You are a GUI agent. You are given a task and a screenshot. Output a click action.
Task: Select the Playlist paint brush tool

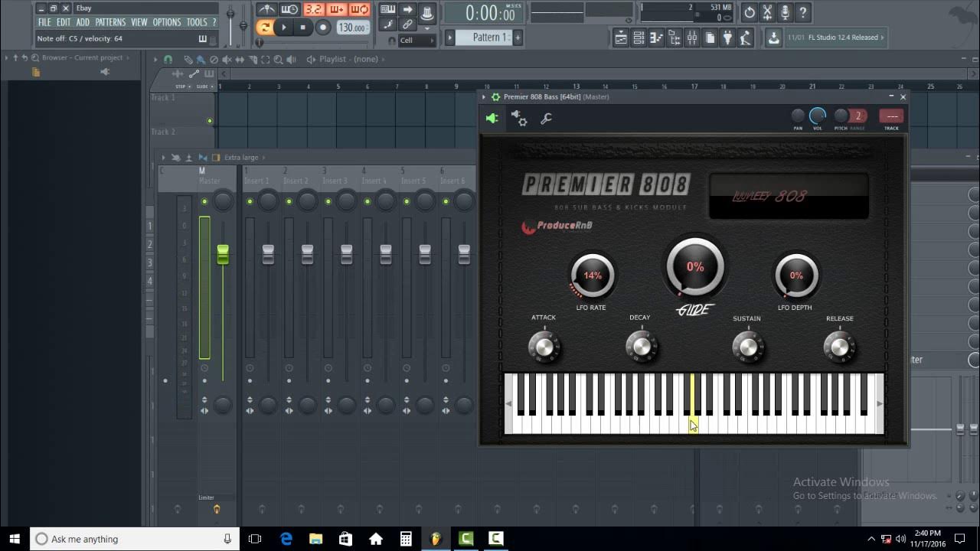coord(201,59)
